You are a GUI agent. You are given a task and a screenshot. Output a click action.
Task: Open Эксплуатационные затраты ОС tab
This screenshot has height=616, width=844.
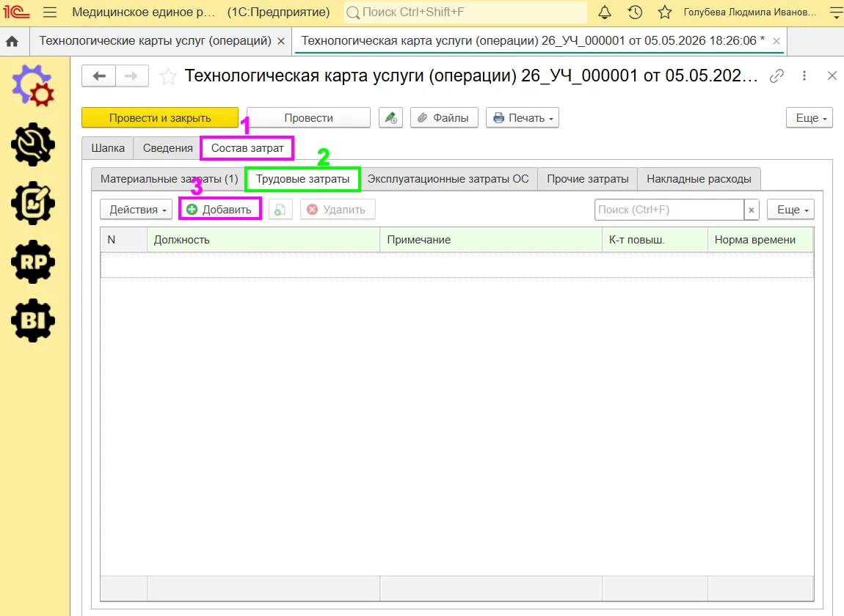tap(448, 179)
